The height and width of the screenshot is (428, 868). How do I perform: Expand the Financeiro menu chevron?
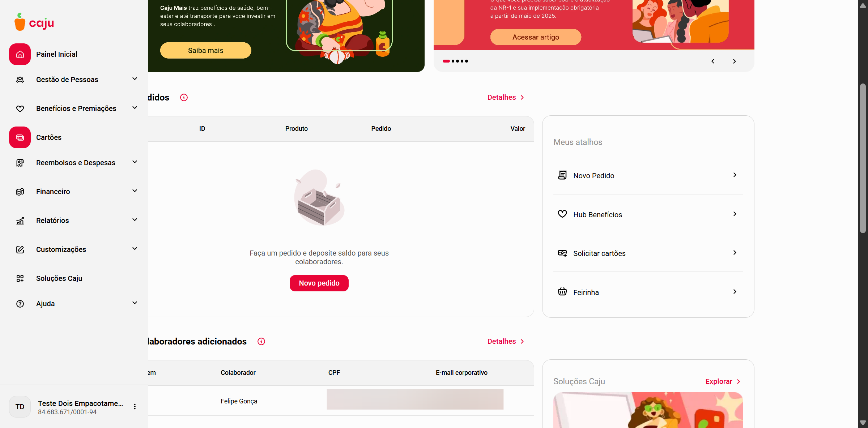tap(135, 191)
